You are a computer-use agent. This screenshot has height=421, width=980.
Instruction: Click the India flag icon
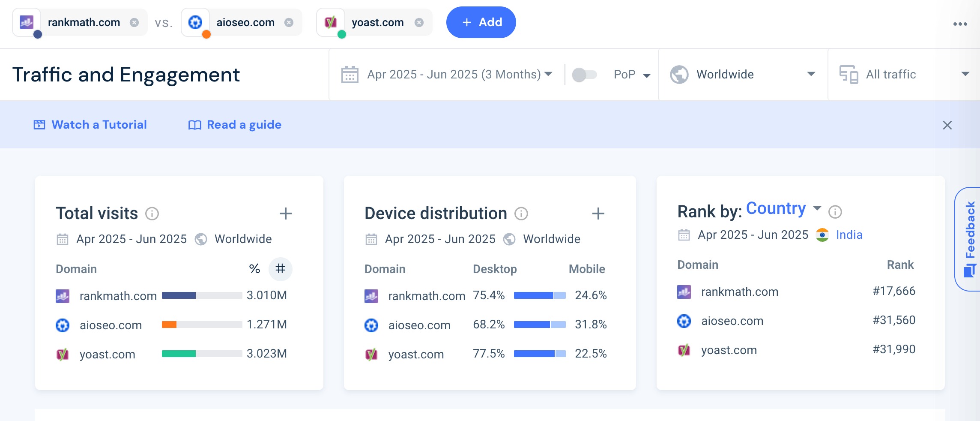click(822, 235)
